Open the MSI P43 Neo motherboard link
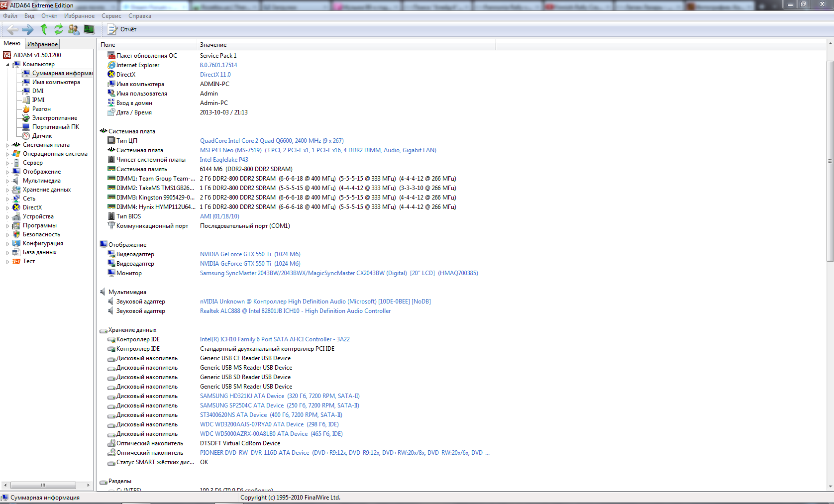Viewport: 834px width, 504px height. (x=318, y=150)
